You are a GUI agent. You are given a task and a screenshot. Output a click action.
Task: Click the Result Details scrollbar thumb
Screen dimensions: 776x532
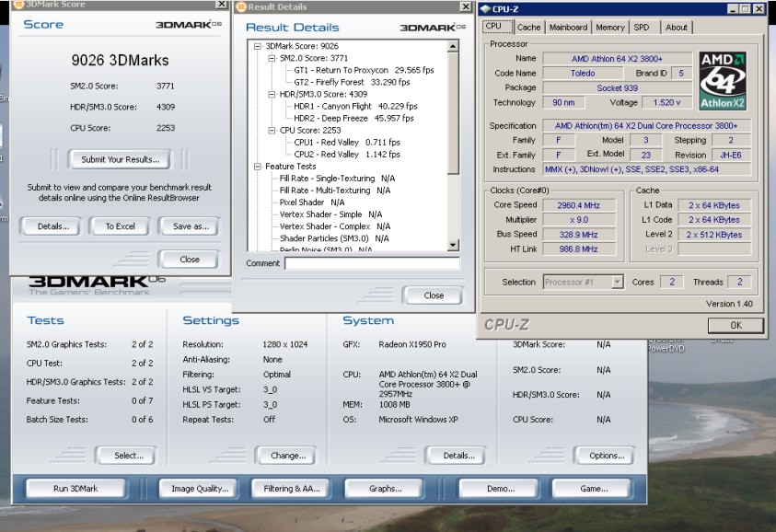pyautogui.click(x=453, y=113)
